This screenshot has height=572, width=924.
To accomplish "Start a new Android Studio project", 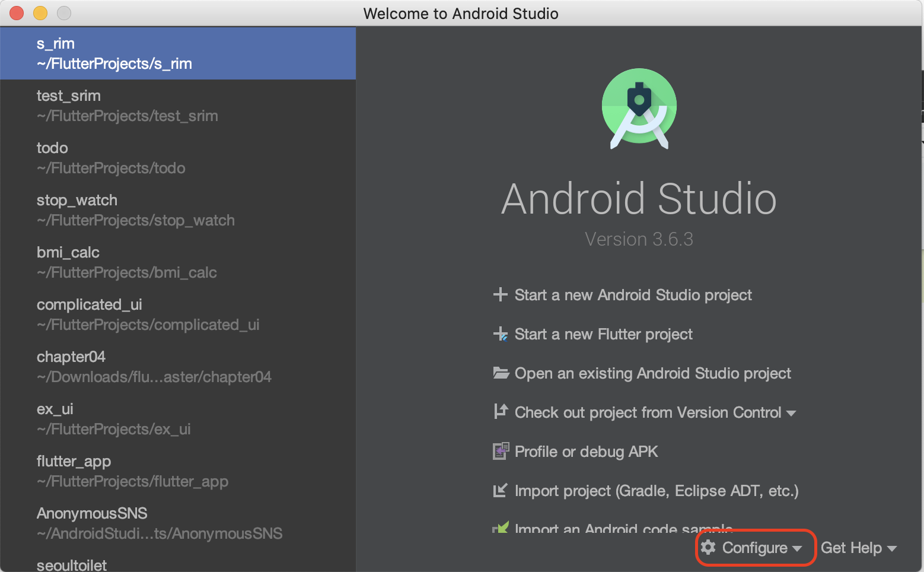I will [633, 295].
